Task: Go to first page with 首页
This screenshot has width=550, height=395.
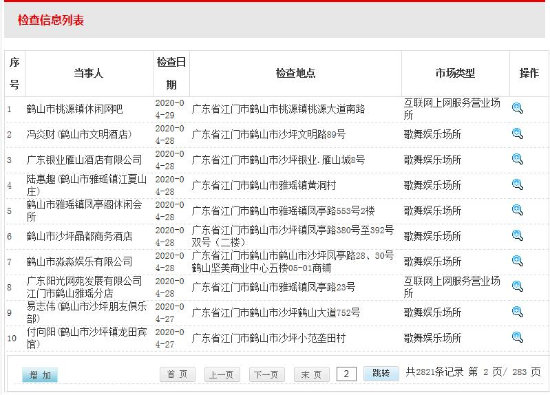Action: point(177,374)
